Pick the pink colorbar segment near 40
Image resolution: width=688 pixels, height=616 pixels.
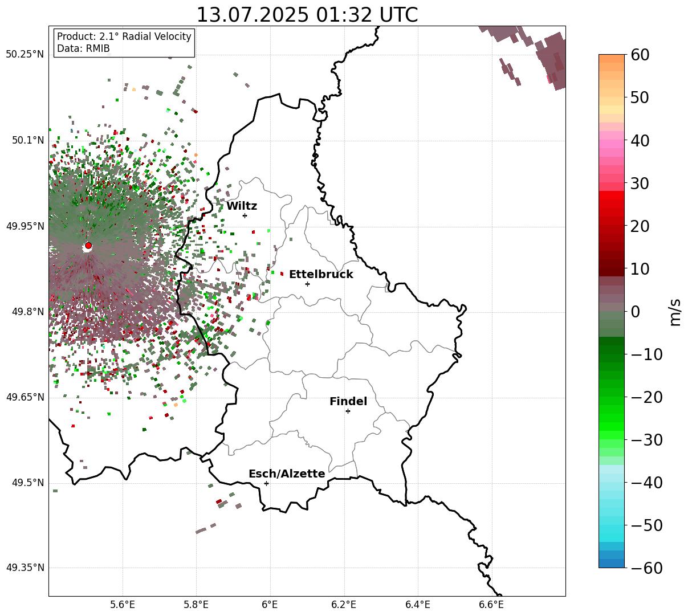[612, 144]
